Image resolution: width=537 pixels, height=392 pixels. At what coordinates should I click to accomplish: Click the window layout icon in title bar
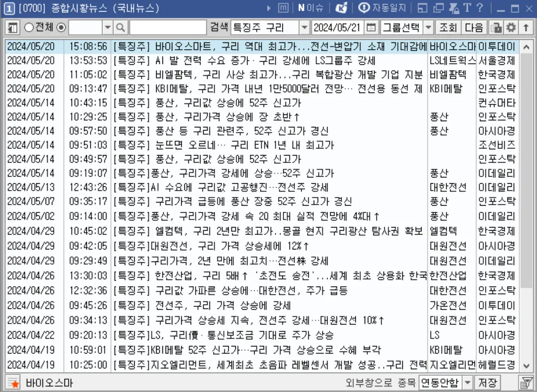point(422,8)
